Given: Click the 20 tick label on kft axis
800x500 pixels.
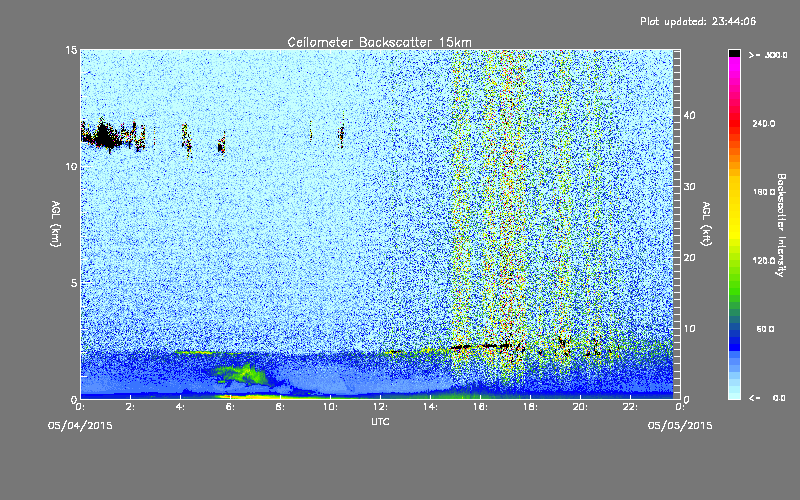Looking at the screenshot, I should 689,258.
